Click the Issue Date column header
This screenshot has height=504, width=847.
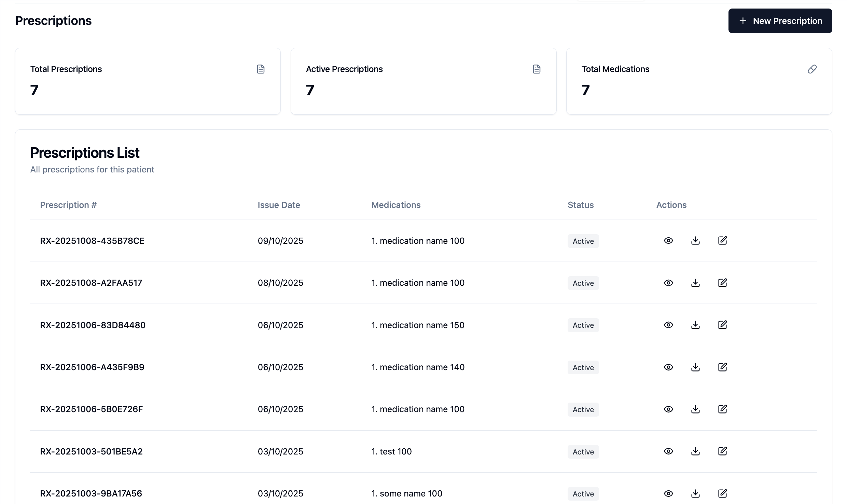[x=279, y=205]
